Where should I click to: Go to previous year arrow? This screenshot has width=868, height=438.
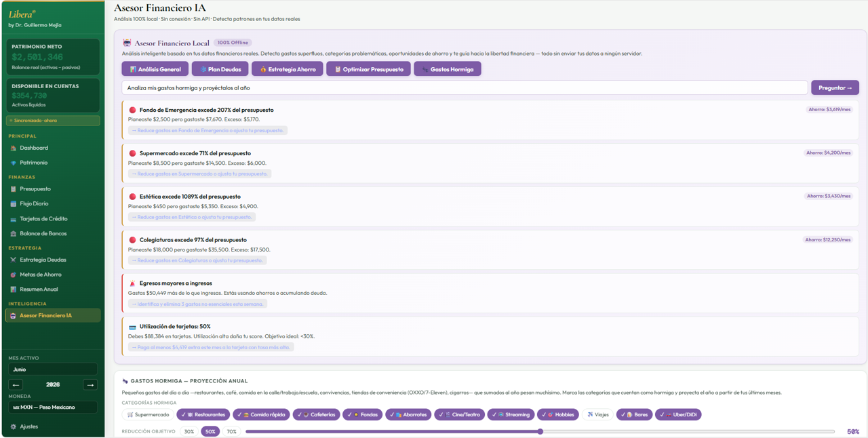16,384
